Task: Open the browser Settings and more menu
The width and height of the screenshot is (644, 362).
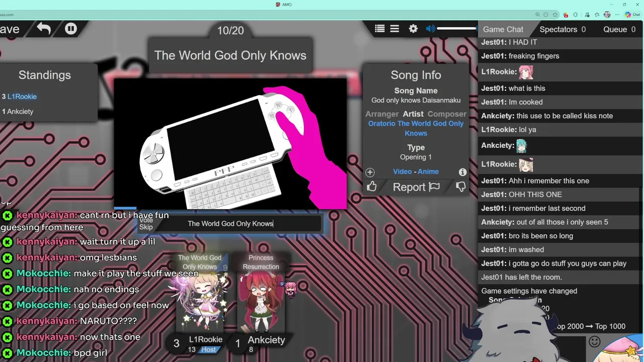Action: 617,15
